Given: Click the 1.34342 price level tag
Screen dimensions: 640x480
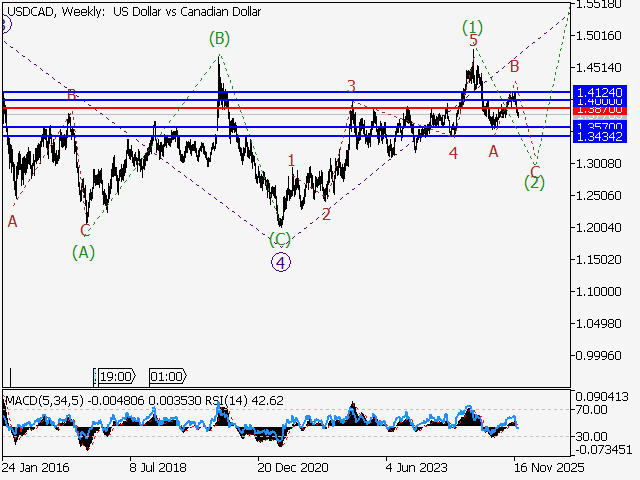Looking at the screenshot, I should pyautogui.click(x=600, y=136).
